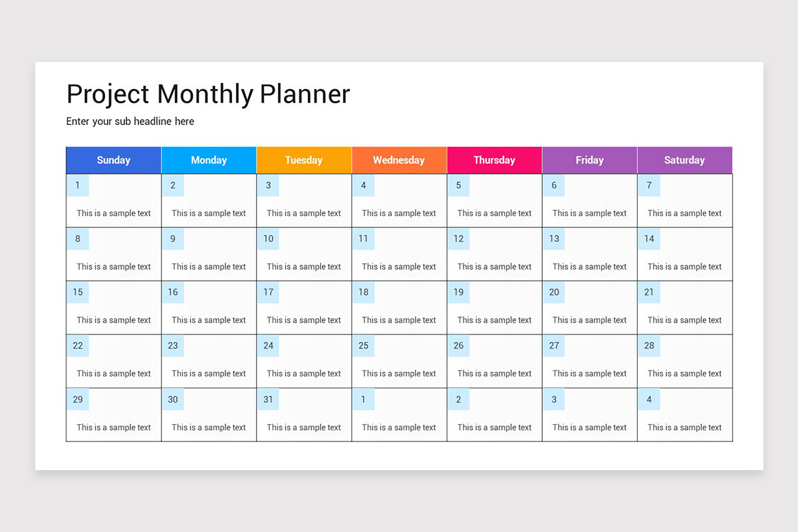Click the orange Tuesday header
This screenshot has height=532, width=798.
(x=304, y=160)
